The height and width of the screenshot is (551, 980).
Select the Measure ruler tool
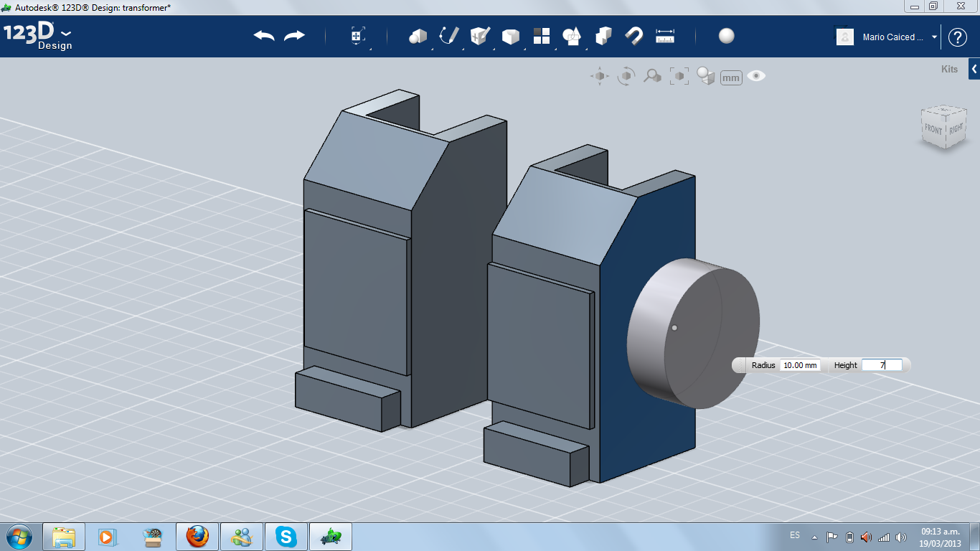pos(665,36)
